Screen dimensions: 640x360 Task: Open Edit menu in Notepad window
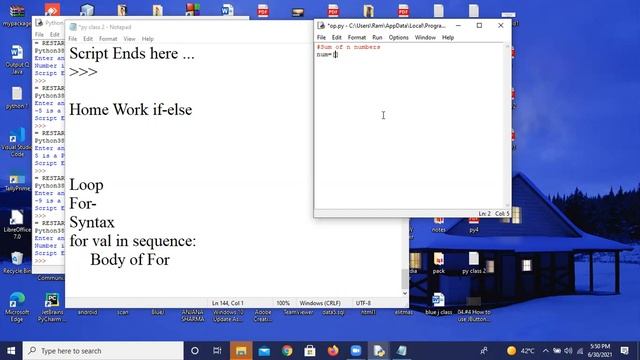click(x=88, y=39)
